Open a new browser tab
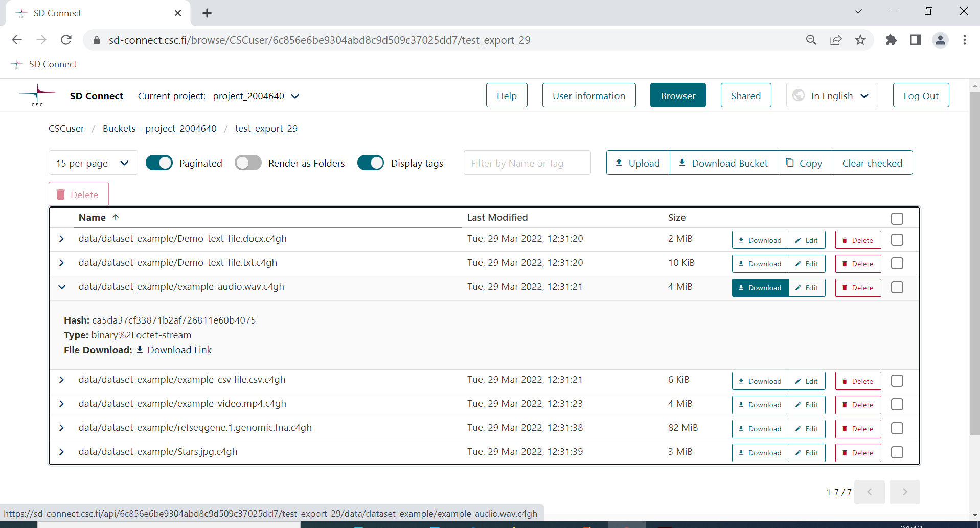This screenshot has height=528, width=980. pyautogui.click(x=207, y=13)
